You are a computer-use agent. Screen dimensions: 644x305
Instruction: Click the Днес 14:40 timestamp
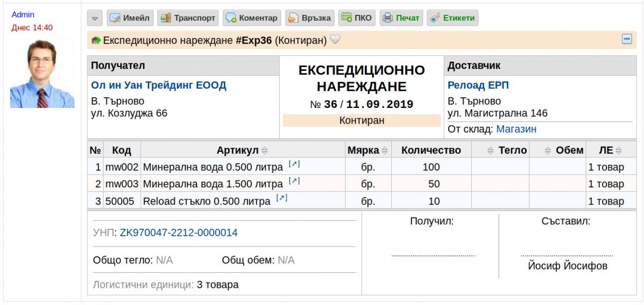32,27
